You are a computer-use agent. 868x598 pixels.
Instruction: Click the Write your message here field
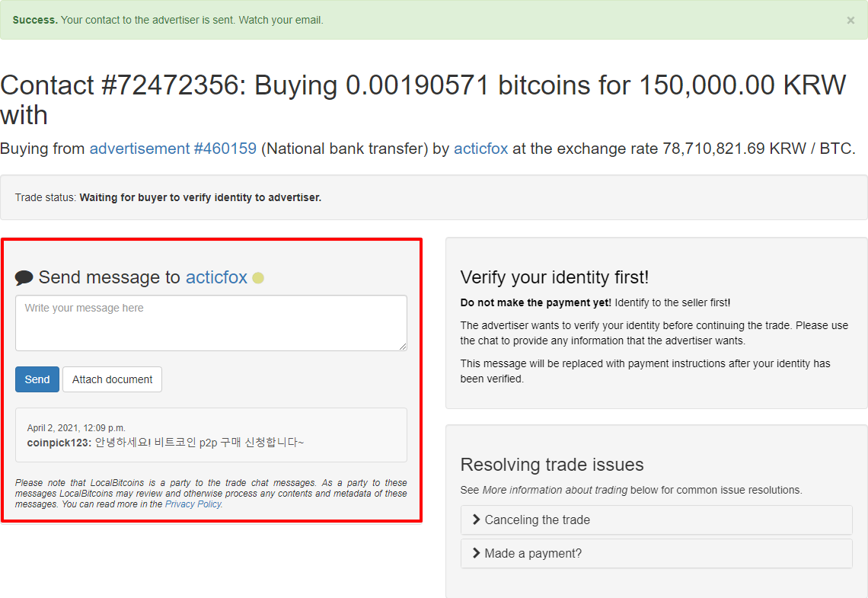tap(211, 322)
